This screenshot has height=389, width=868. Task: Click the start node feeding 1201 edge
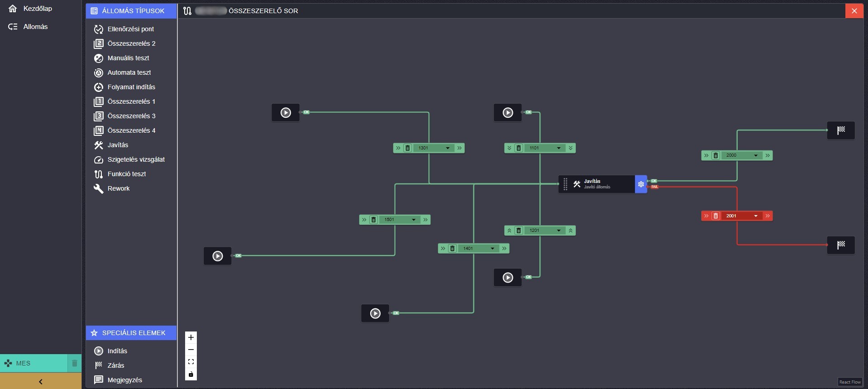[508, 278]
